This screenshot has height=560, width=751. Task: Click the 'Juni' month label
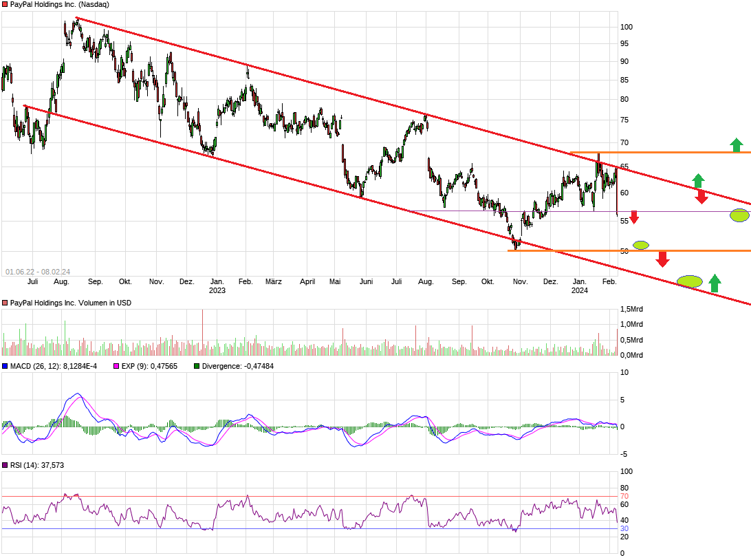pos(367,281)
